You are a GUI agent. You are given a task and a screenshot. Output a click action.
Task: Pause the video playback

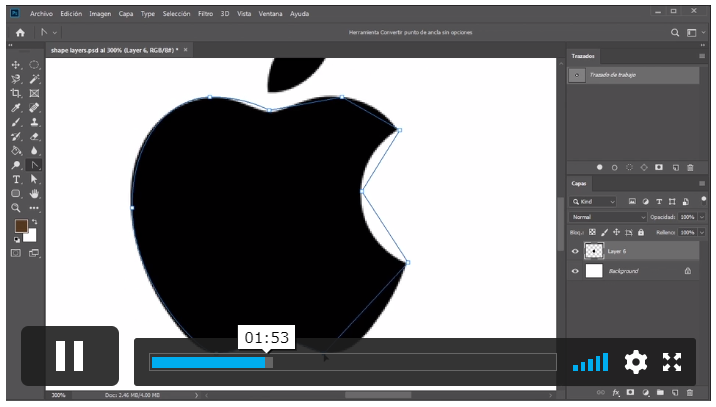70,356
